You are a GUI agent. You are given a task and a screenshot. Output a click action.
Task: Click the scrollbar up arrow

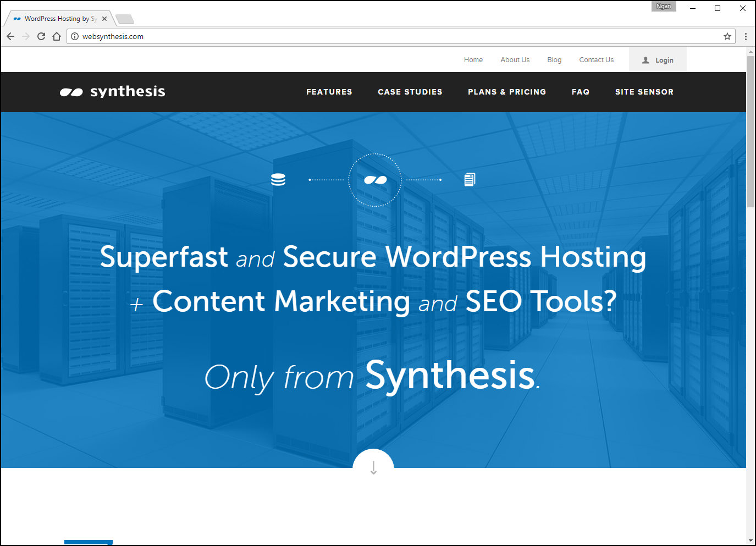(x=751, y=52)
